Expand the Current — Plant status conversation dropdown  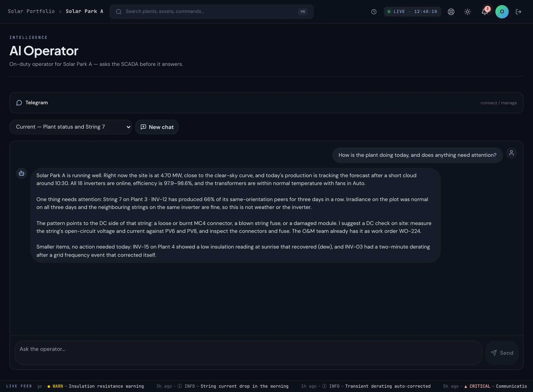point(71,127)
